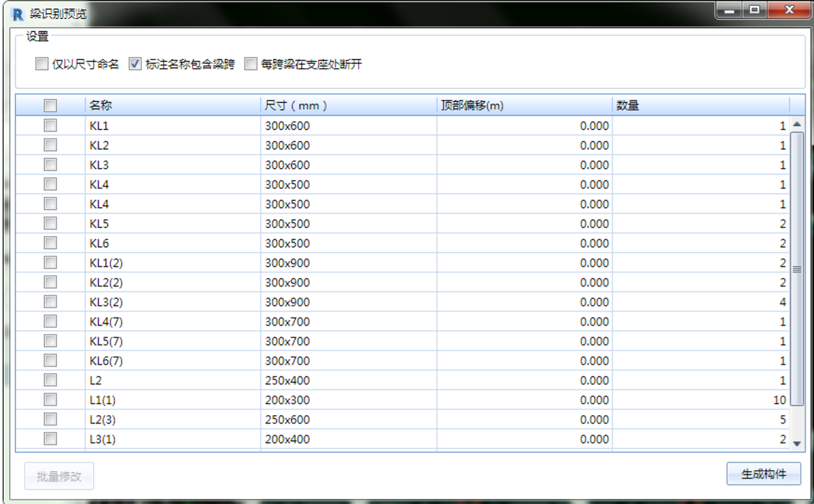Click the quantity 5 cell for L2(3)
This screenshot has width=814, height=504.
pos(701,420)
